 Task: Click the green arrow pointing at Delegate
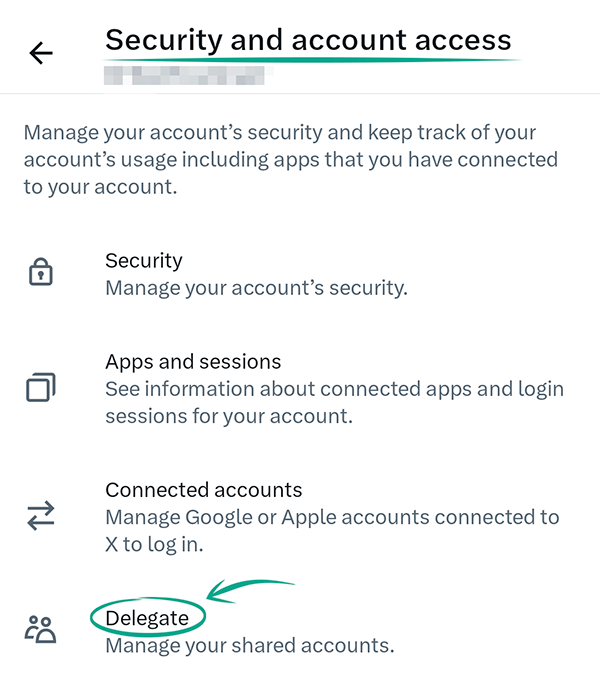[250, 590]
